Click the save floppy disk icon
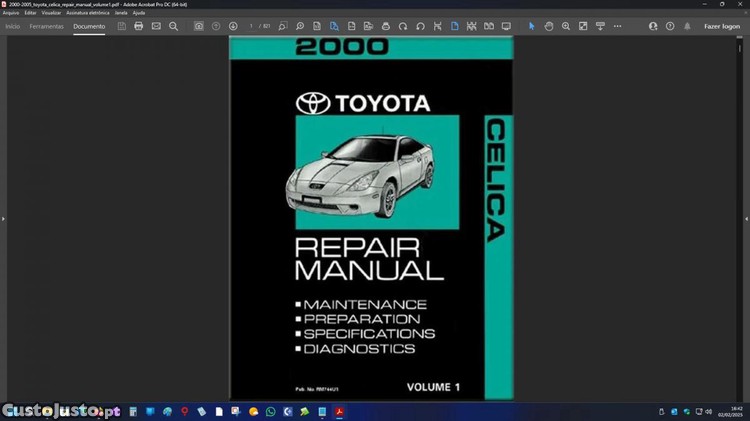This screenshot has height=421, width=750. tap(122, 26)
